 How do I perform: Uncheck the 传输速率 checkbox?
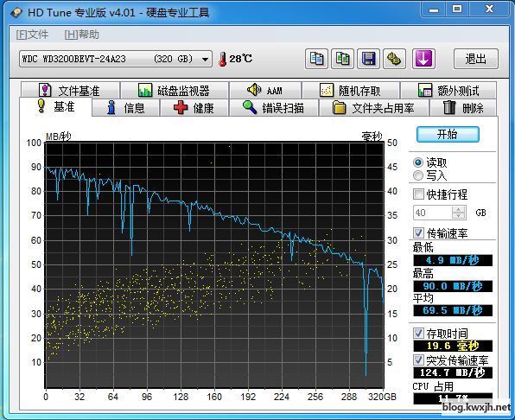[418, 232]
